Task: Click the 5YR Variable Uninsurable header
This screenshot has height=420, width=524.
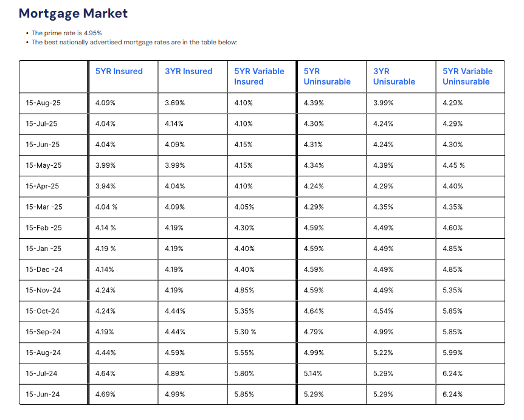Action: pos(467,77)
